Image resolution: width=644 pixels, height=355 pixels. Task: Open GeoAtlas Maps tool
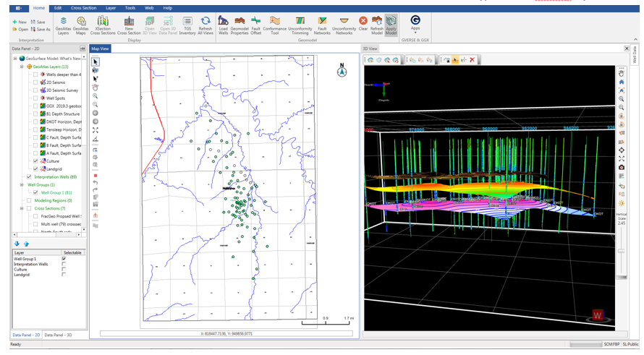(81, 25)
